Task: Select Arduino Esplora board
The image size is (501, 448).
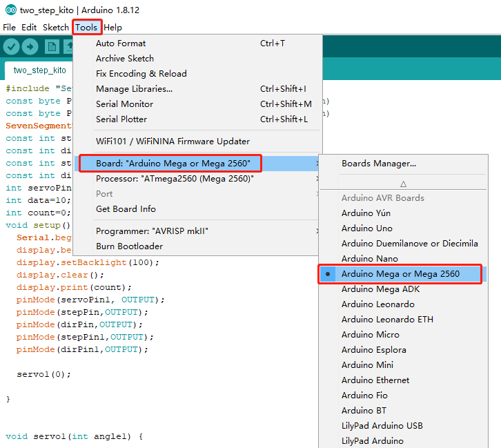Action: point(403,350)
